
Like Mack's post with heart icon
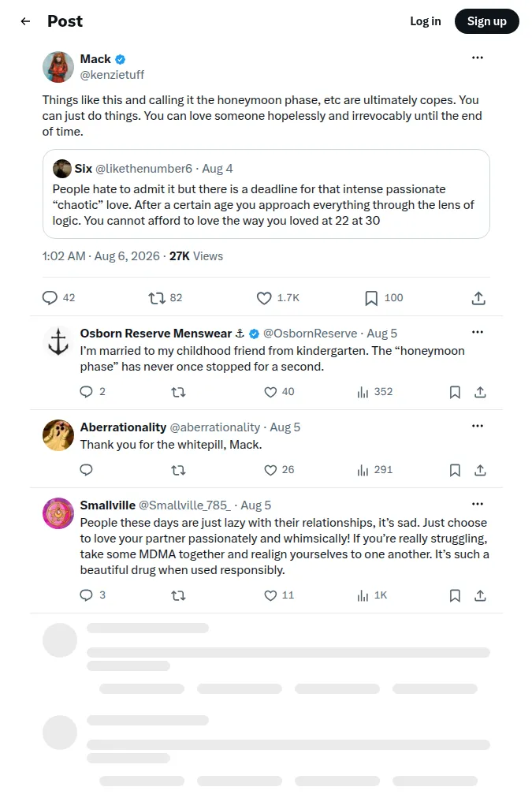click(264, 298)
